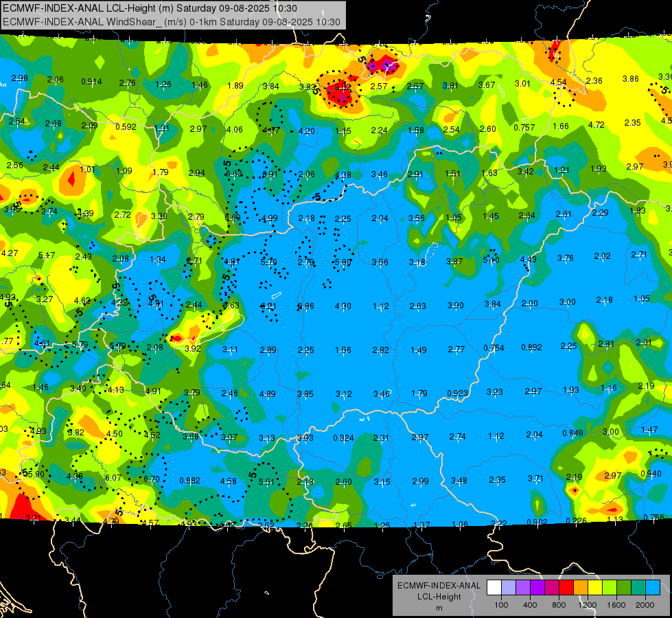Click the 0.940 wind shear value
The image size is (672, 618).
click(651, 474)
